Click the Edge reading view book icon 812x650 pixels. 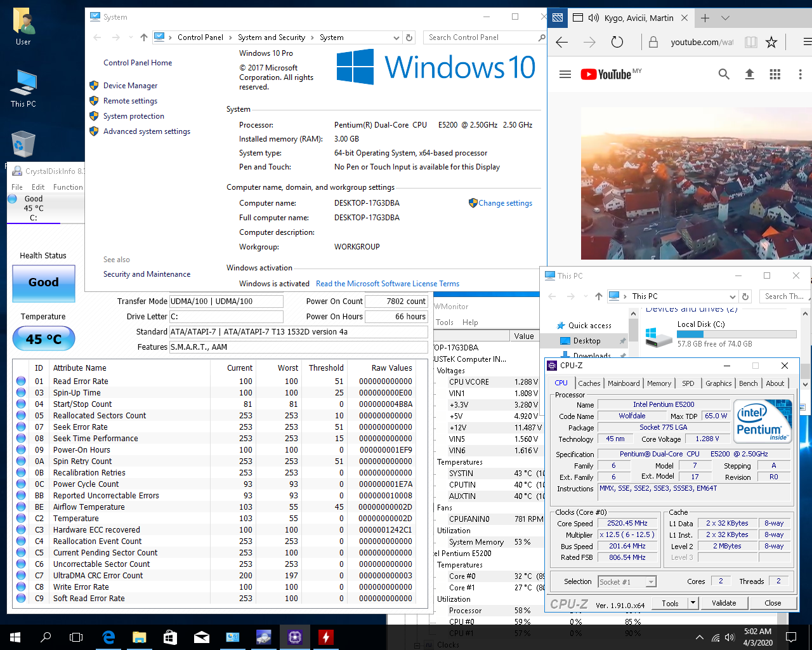tap(750, 43)
